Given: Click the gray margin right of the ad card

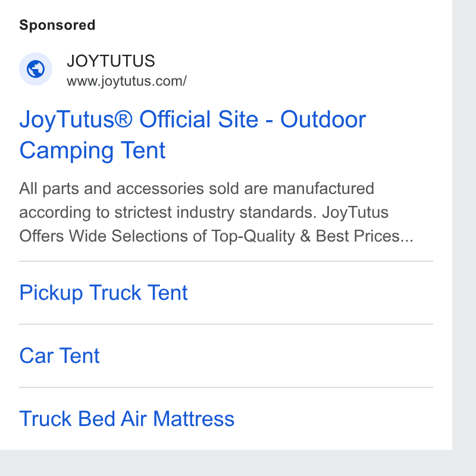Looking at the screenshot, I should tap(464, 225).
